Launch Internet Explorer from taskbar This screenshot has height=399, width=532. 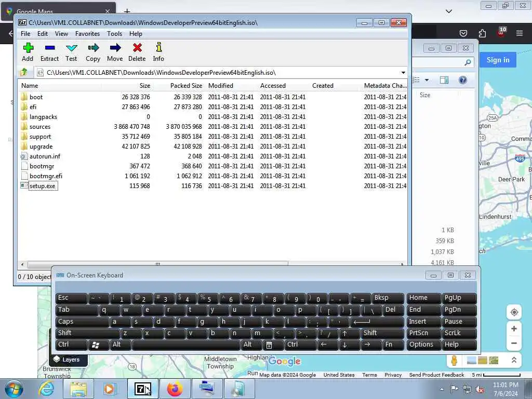pyautogui.click(x=46, y=389)
